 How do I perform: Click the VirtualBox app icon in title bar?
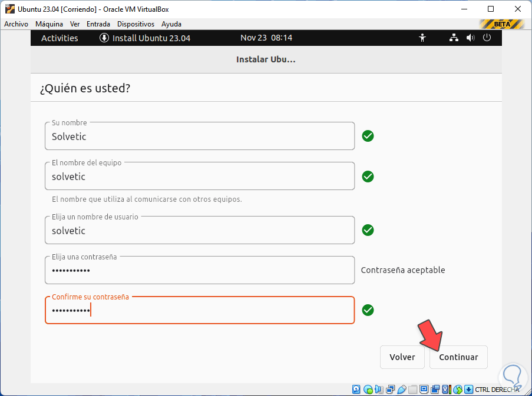point(10,9)
